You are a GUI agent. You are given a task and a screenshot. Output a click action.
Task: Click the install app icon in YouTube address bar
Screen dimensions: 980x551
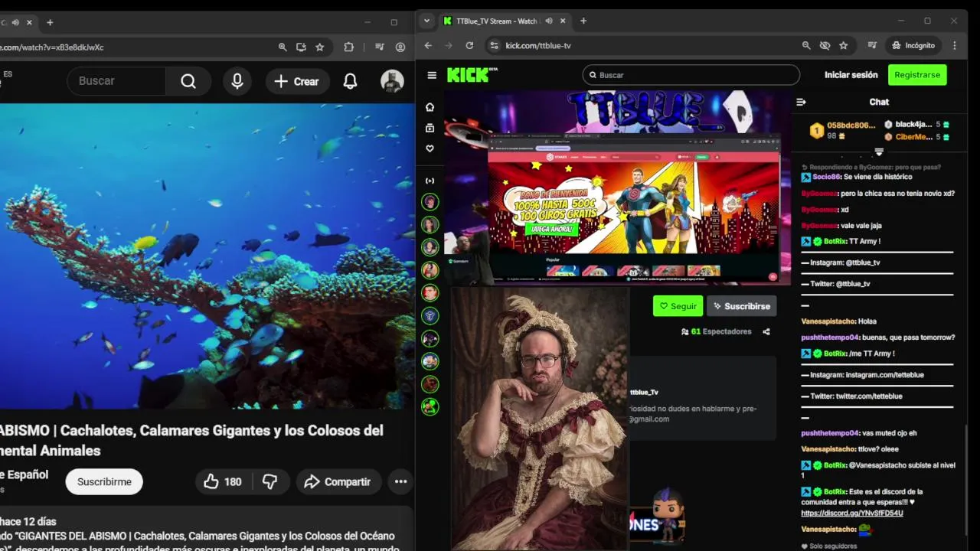301,47
